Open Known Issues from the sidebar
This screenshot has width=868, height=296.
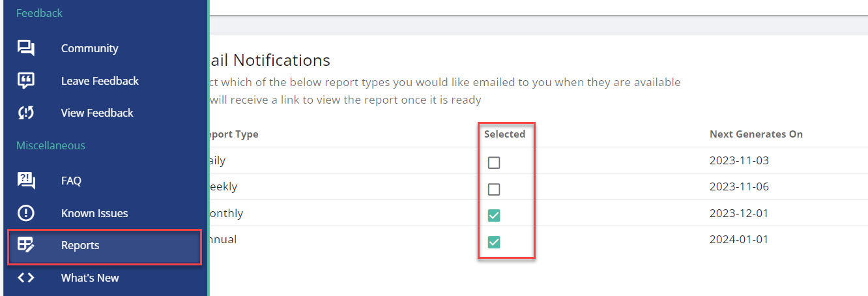tap(104, 213)
